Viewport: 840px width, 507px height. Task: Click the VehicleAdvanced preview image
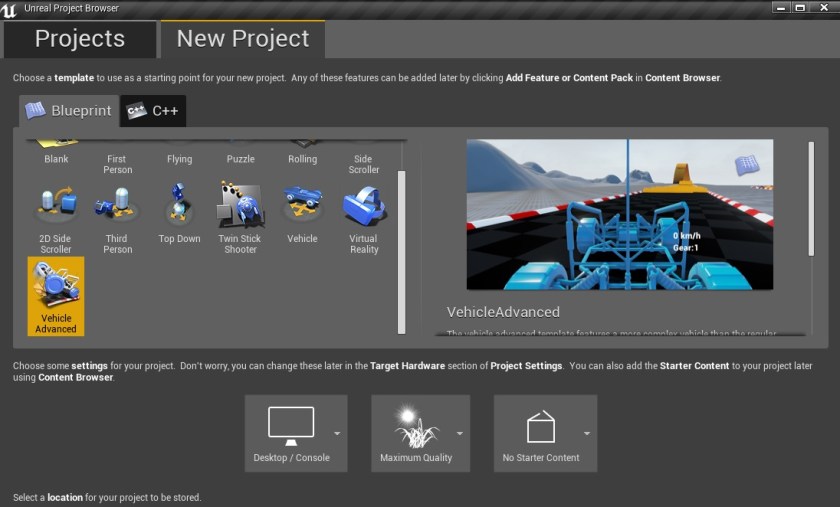[x=620, y=214]
